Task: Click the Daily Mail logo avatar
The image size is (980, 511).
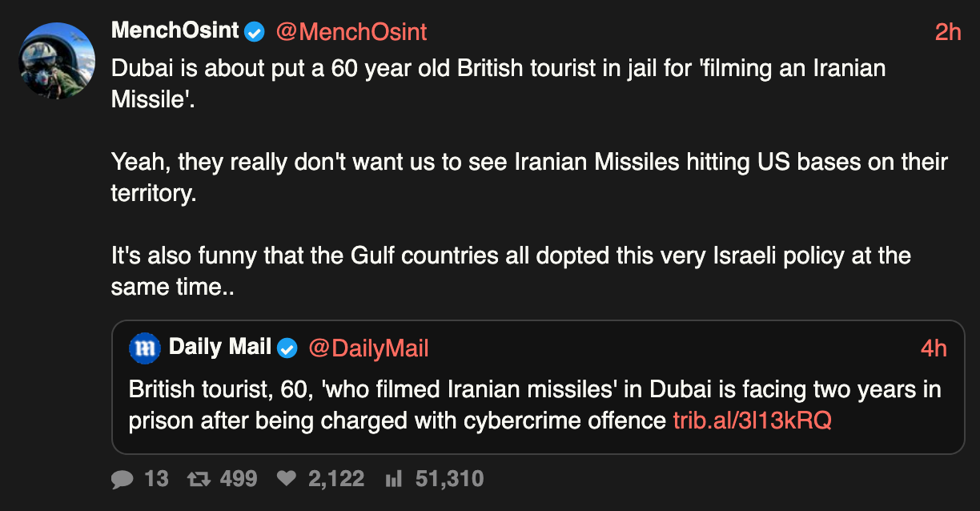Action: [145, 348]
